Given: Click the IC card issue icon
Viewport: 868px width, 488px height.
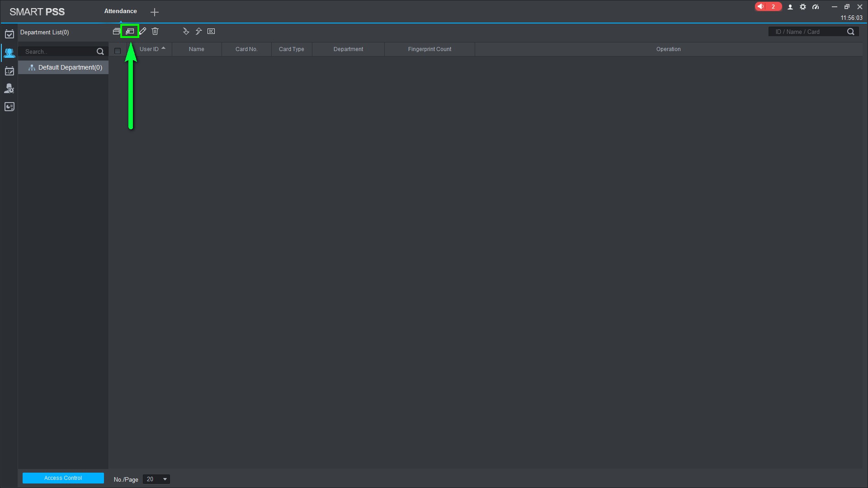Looking at the screenshot, I should coord(211,31).
